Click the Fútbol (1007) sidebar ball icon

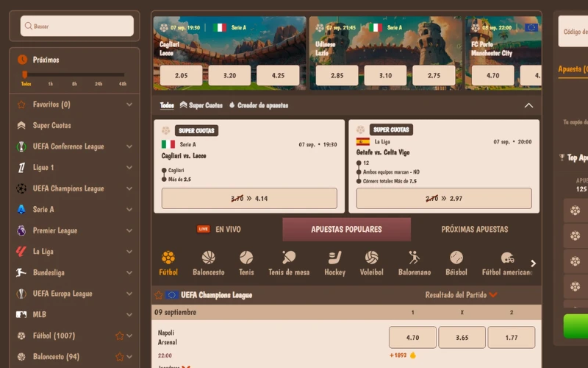point(21,336)
